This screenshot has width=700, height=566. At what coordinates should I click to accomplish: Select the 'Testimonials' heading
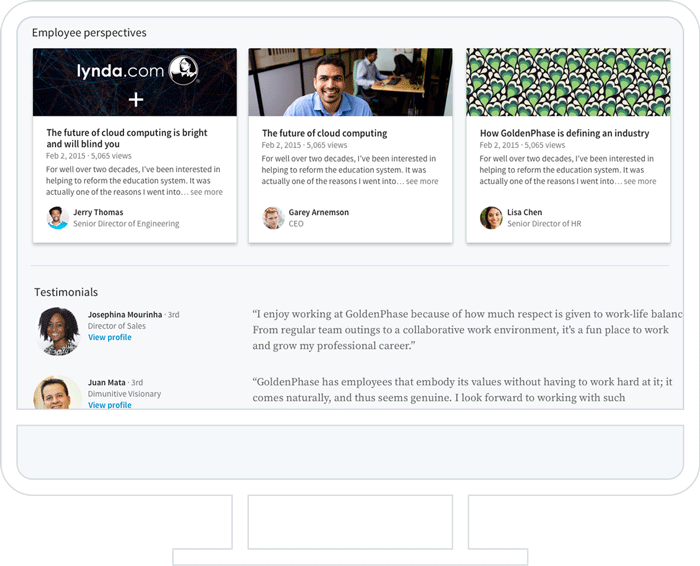click(x=66, y=292)
